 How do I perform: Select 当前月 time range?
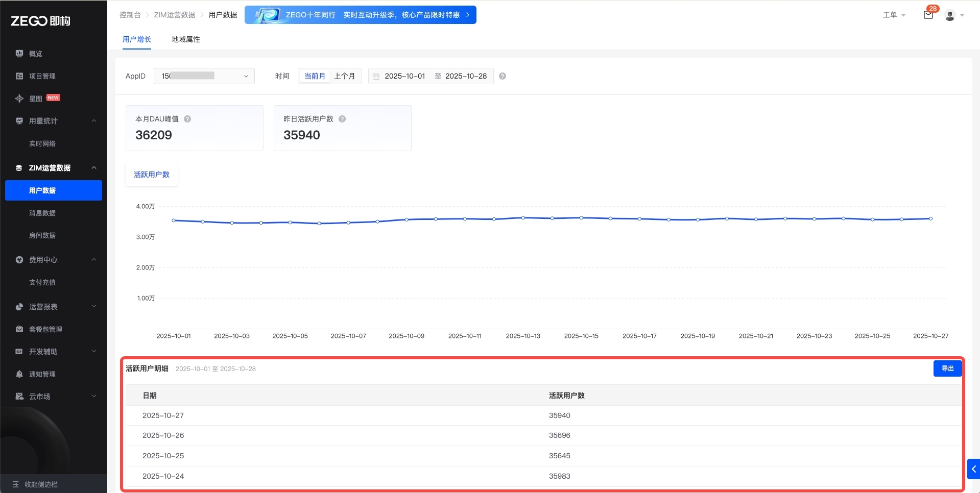(x=315, y=76)
